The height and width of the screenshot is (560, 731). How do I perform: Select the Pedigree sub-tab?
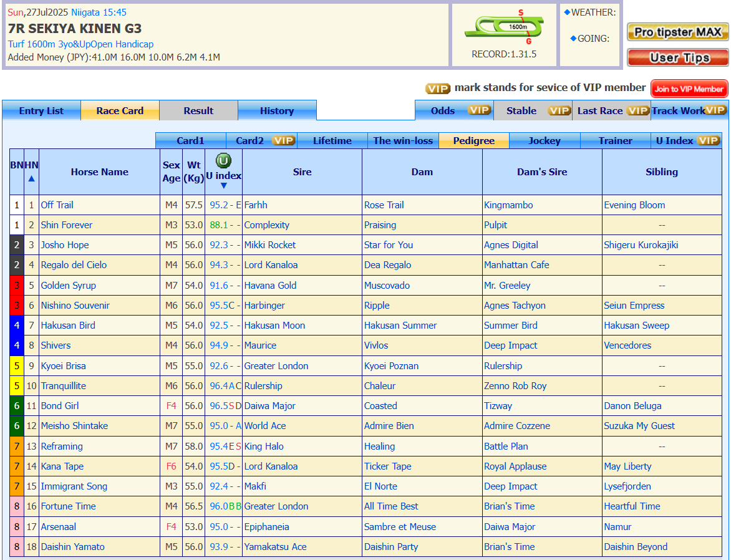pyautogui.click(x=474, y=140)
